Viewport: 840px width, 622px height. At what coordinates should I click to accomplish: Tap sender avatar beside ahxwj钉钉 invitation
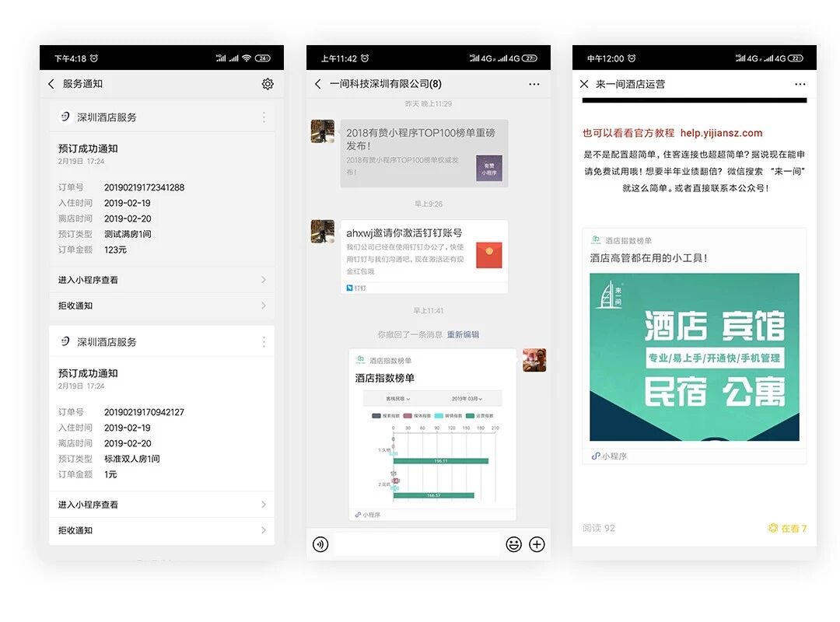(x=323, y=232)
